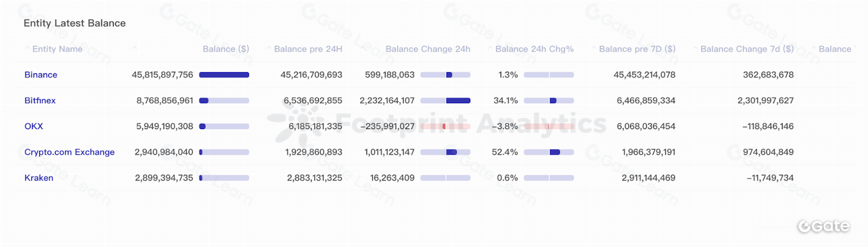Click the sort caret before Balance 24h Chg%
The height and width of the screenshot is (247, 868).
pos(490,49)
